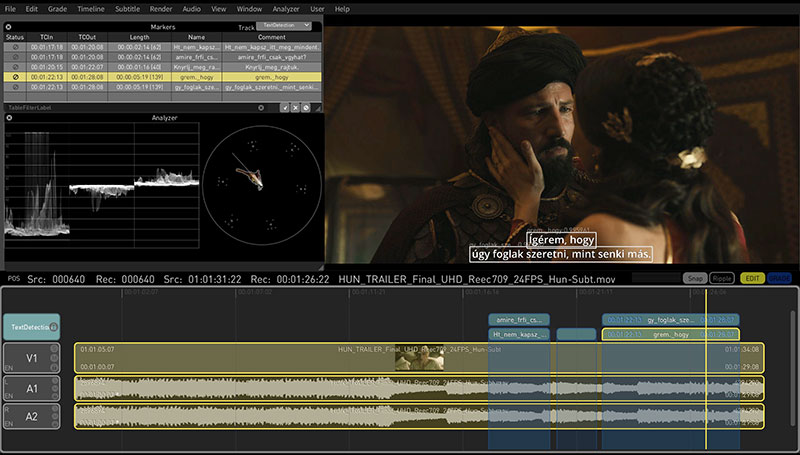Image resolution: width=800 pixels, height=455 pixels.
Task: Click the yellow playhead line in timeline
Action: click(x=706, y=370)
